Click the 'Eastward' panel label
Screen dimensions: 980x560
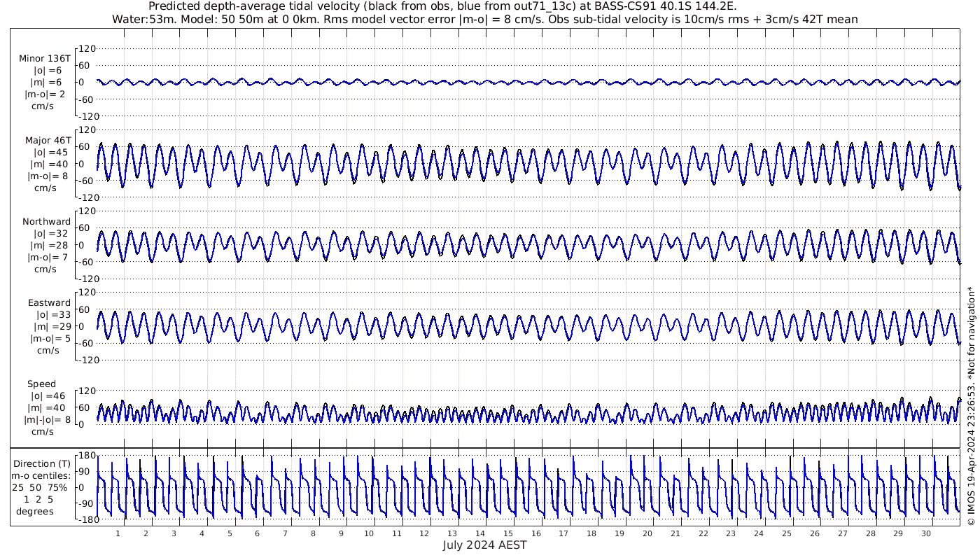[x=49, y=303]
